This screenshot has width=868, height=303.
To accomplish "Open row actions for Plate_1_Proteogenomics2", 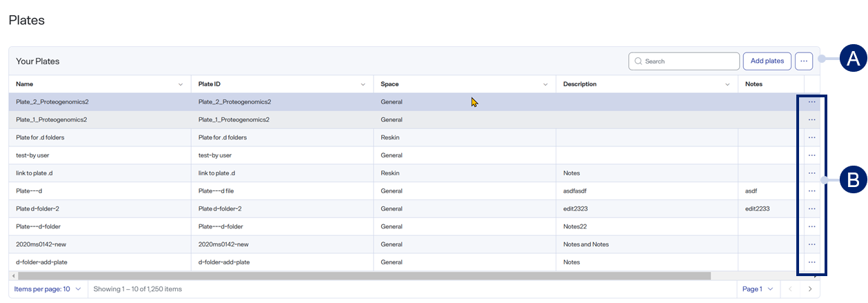I will pyautogui.click(x=811, y=120).
